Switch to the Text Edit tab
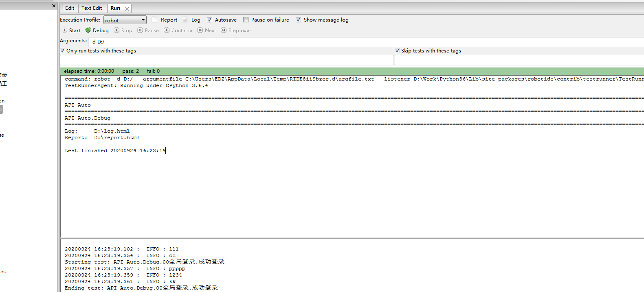The width and height of the screenshot is (644, 292). point(92,8)
